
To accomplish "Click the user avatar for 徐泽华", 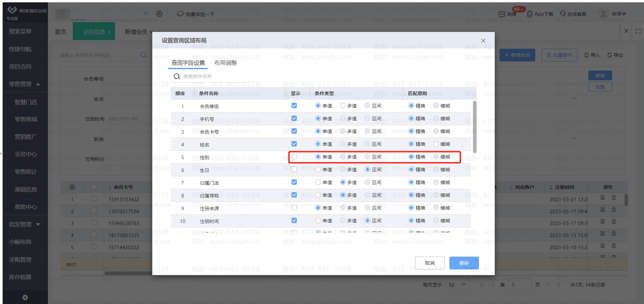I will 603,14.
